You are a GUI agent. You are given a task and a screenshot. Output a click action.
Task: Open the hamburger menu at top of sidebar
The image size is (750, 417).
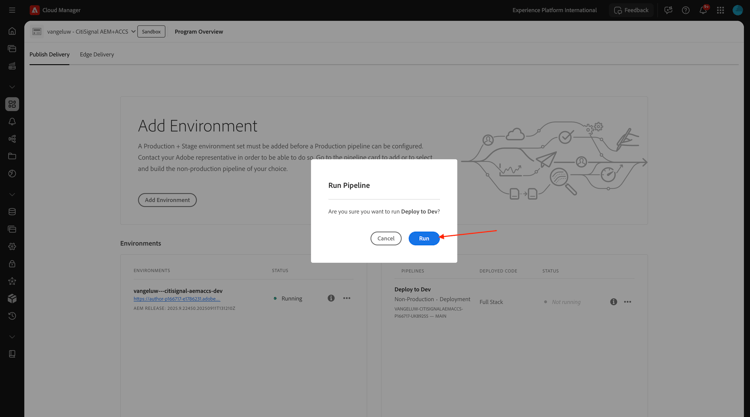12,10
